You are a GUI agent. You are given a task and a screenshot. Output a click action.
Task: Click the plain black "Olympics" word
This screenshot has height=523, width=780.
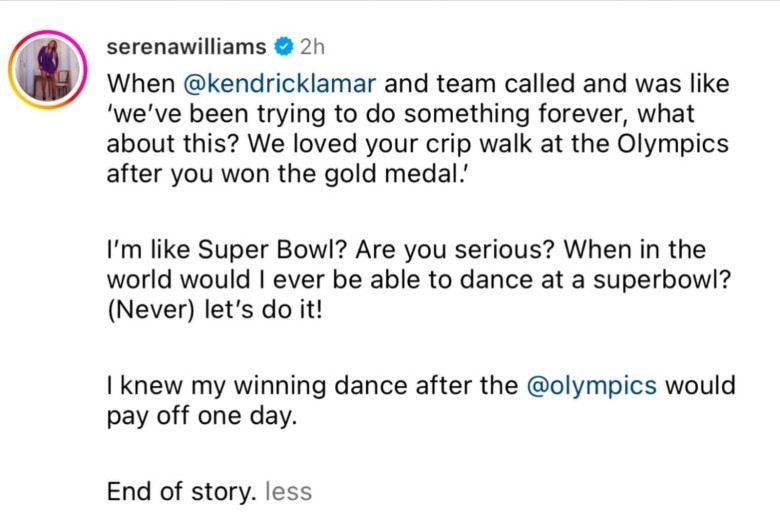pos(673,144)
